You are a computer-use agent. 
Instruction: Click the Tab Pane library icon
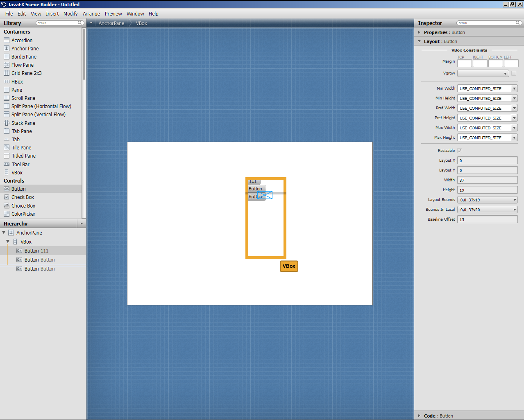[7, 131]
